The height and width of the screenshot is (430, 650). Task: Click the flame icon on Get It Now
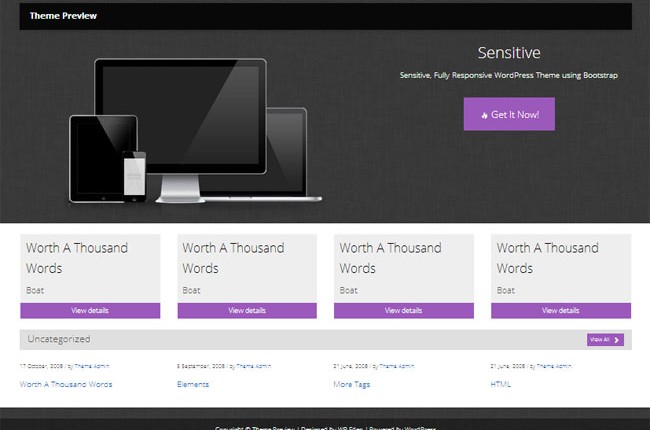coord(484,115)
